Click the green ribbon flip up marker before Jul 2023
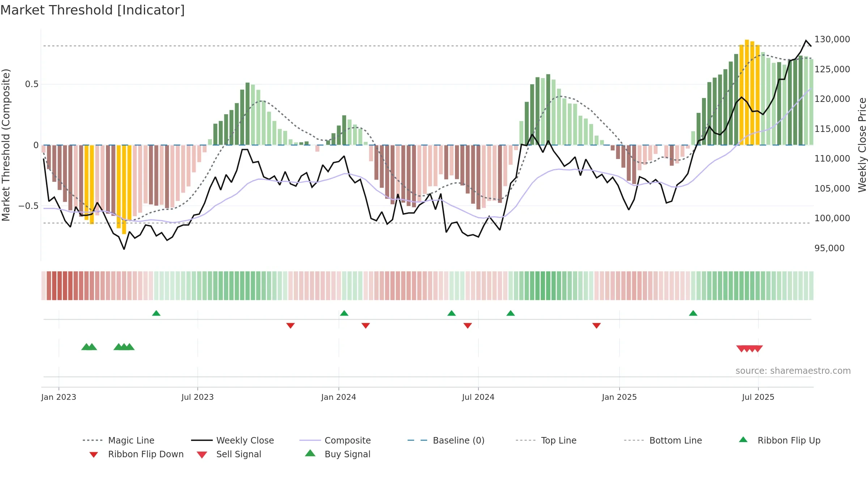The image size is (868, 488). point(156,313)
